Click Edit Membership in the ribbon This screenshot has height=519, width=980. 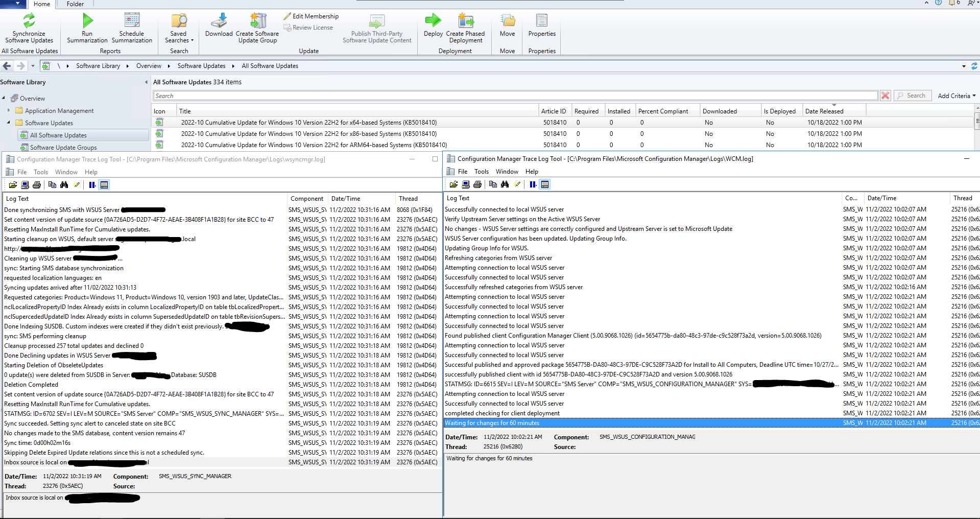[x=311, y=16]
